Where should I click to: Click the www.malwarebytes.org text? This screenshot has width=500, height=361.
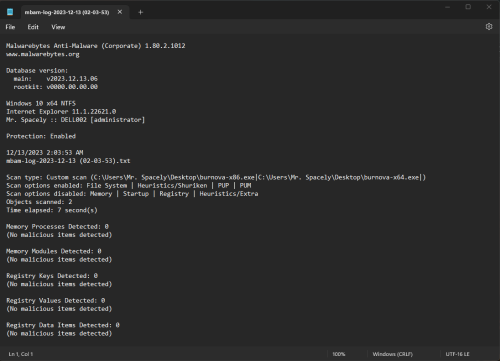click(x=43, y=54)
